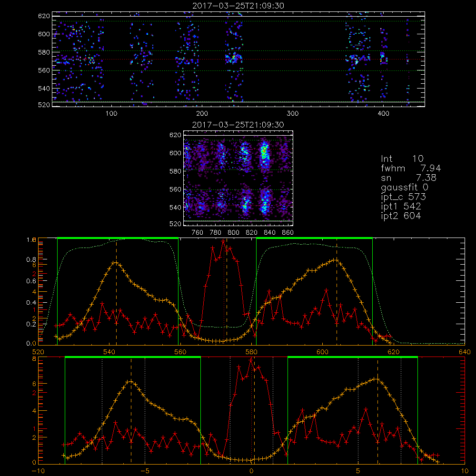Click the -5 x-axis label on bottom plot
Image resolution: width=476 pixels, height=476 pixels.
point(145,471)
